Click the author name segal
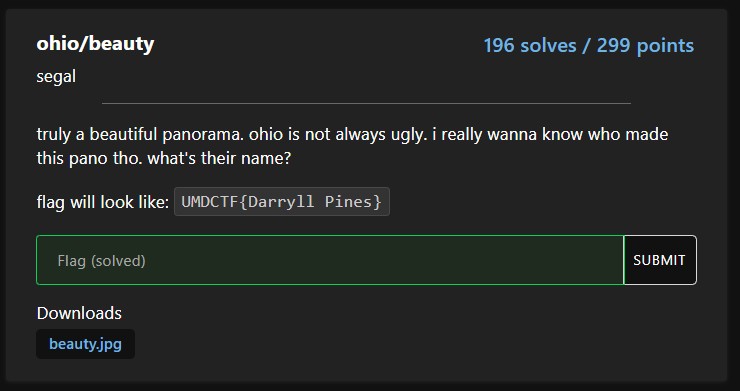This screenshot has height=391, width=740. [56, 76]
